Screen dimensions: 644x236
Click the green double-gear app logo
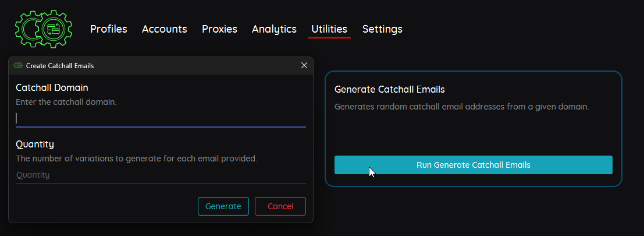click(x=44, y=29)
